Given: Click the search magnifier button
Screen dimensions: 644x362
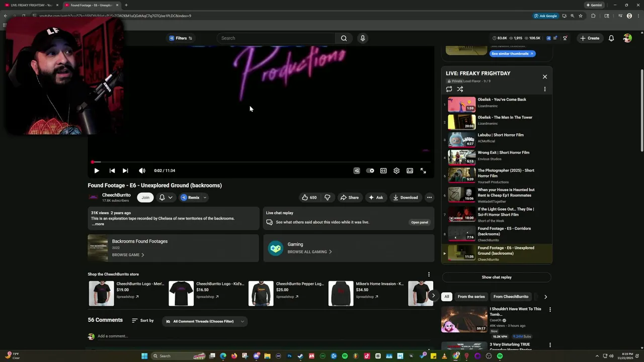Looking at the screenshot, I should click(x=344, y=38).
